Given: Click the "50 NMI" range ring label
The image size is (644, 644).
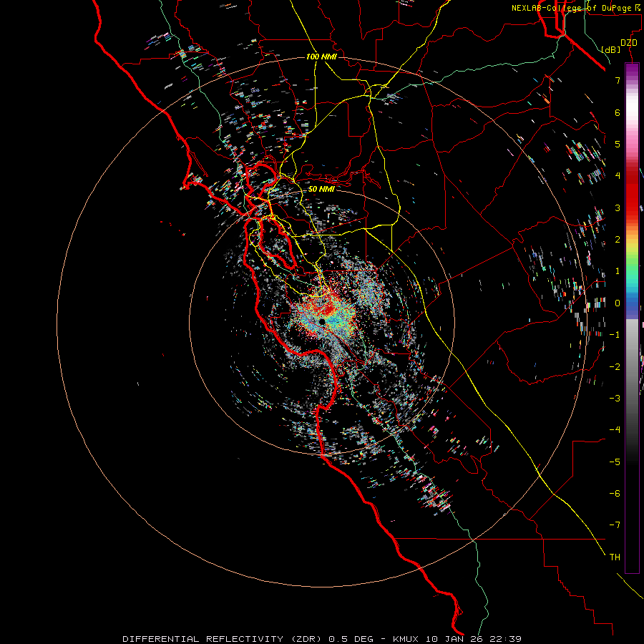Looking at the screenshot, I should [x=321, y=189].
